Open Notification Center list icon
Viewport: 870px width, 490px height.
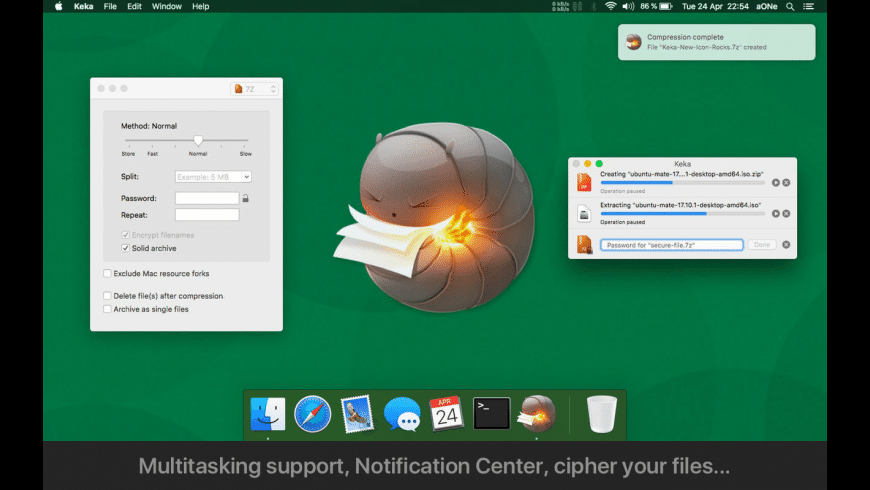tap(808, 7)
